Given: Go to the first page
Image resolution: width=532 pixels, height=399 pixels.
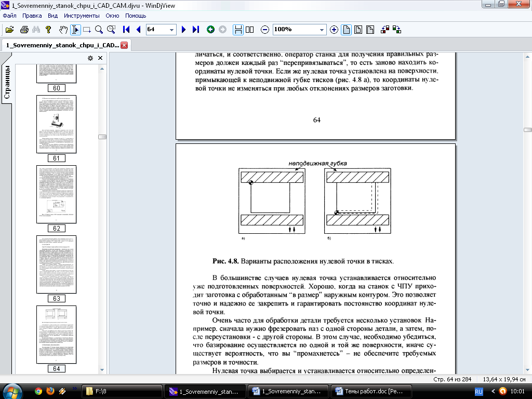Looking at the screenshot, I should tap(126, 30).
